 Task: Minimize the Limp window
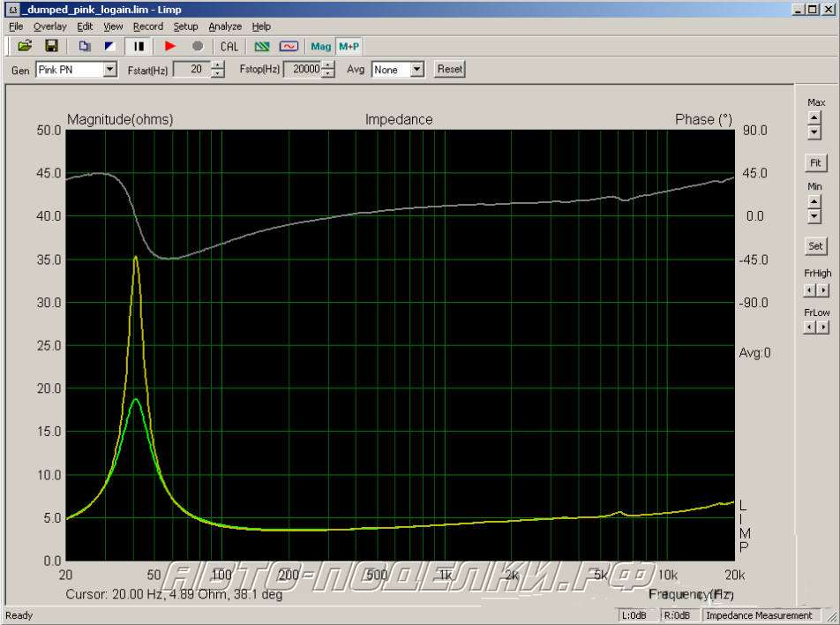point(799,9)
